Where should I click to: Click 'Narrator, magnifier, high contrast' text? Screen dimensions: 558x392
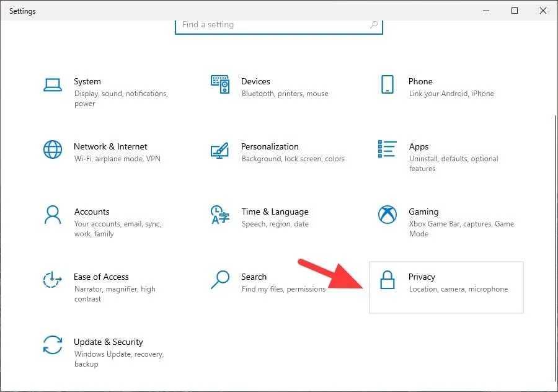click(115, 294)
